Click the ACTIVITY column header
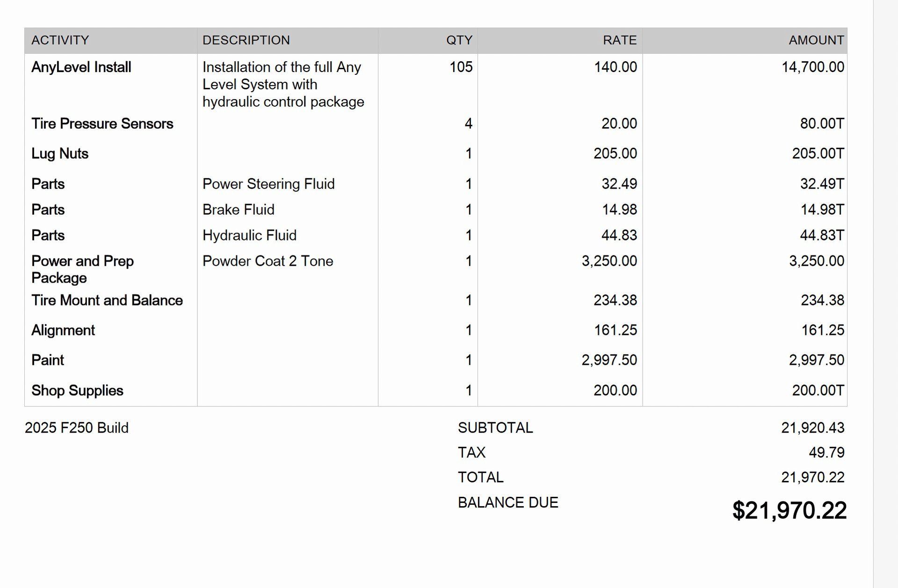The width and height of the screenshot is (898, 588). coord(60,40)
